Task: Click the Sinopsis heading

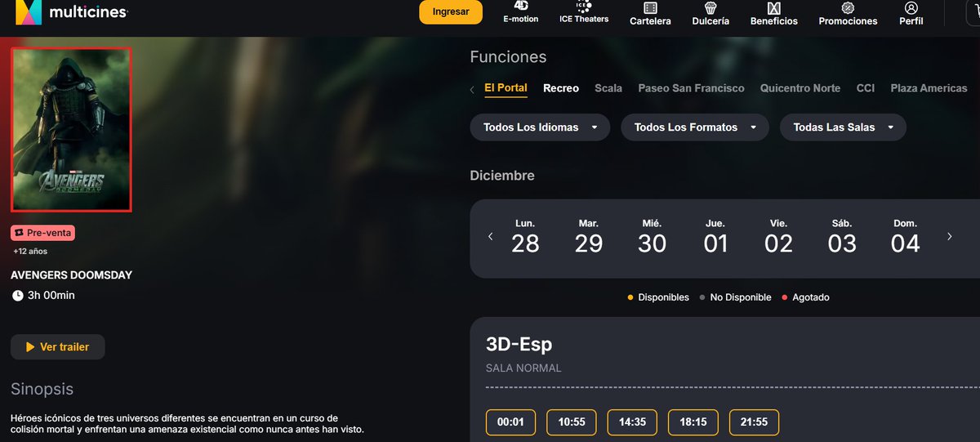Action: 42,389
